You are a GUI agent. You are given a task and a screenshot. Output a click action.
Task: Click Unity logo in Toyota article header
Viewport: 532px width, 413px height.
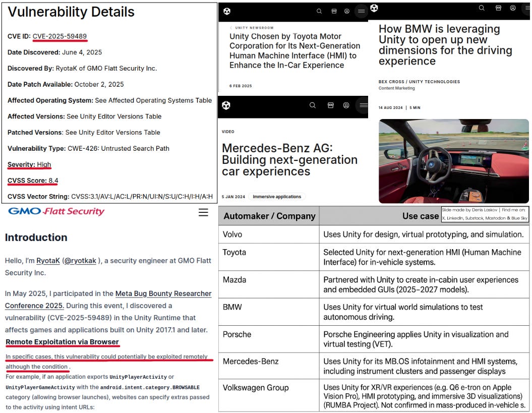click(227, 11)
